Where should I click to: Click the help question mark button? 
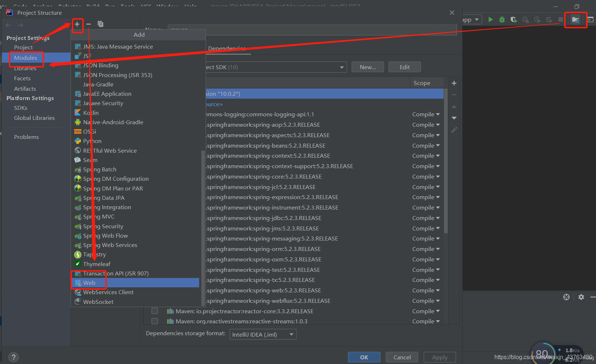[x=13, y=357]
